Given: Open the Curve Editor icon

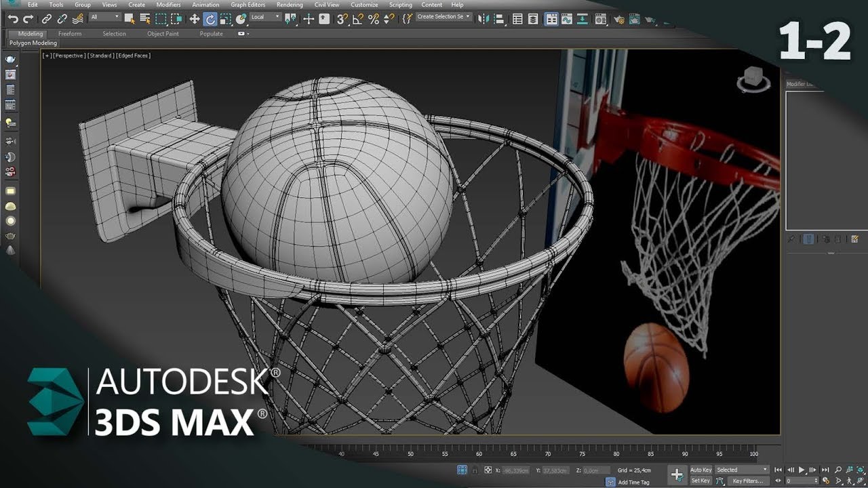Looking at the screenshot, I should [567, 19].
